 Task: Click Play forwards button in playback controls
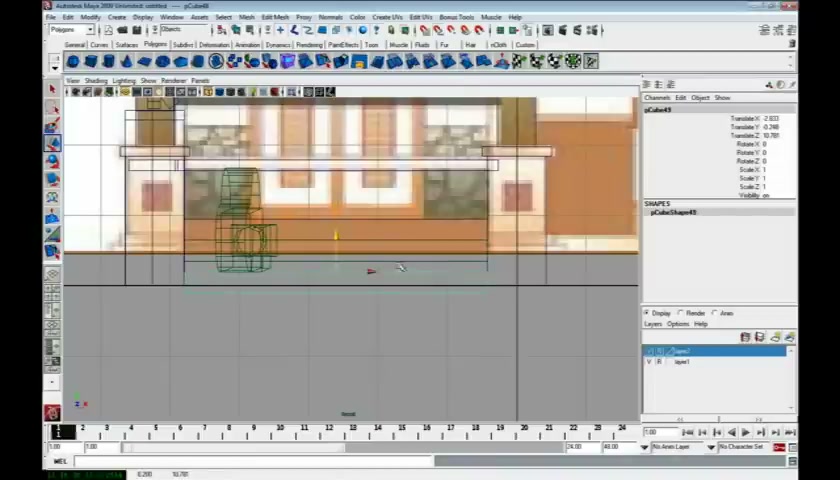[746, 432]
